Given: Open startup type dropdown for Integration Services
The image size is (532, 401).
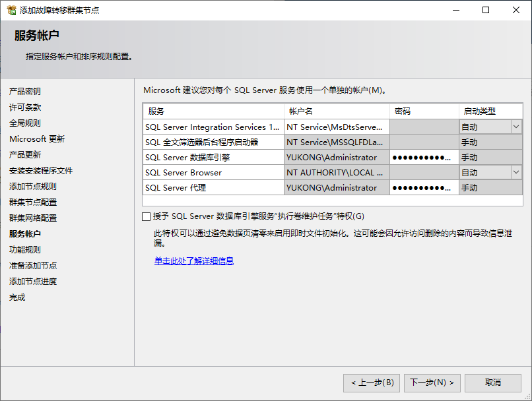Looking at the screenshot, I should coord(515,127).
